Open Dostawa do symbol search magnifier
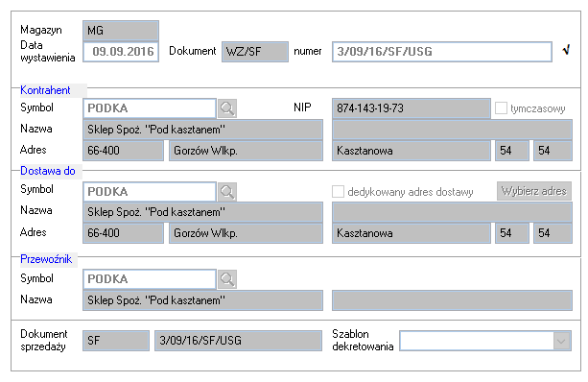The width and height of the screenshot is (588, 382). pyautogui.click(x=227, y=192)
